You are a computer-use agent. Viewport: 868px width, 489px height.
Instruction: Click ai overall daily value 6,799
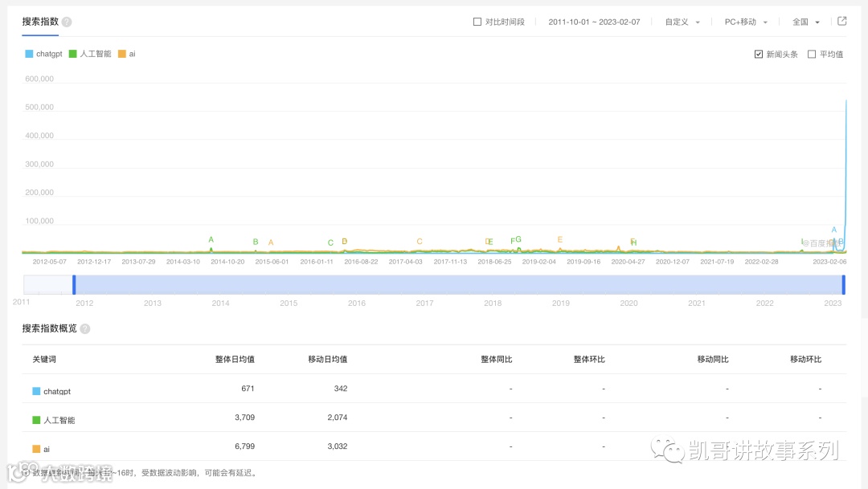point(244,446)
